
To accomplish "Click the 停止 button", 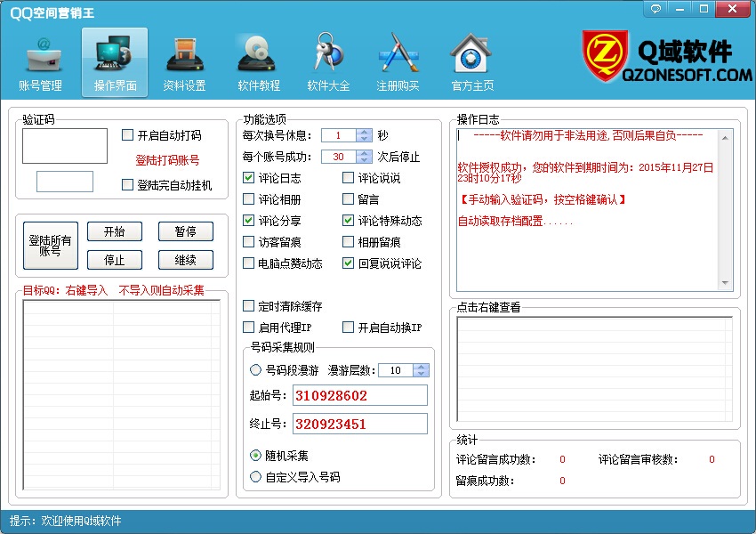I will click(x=115, y=260).
